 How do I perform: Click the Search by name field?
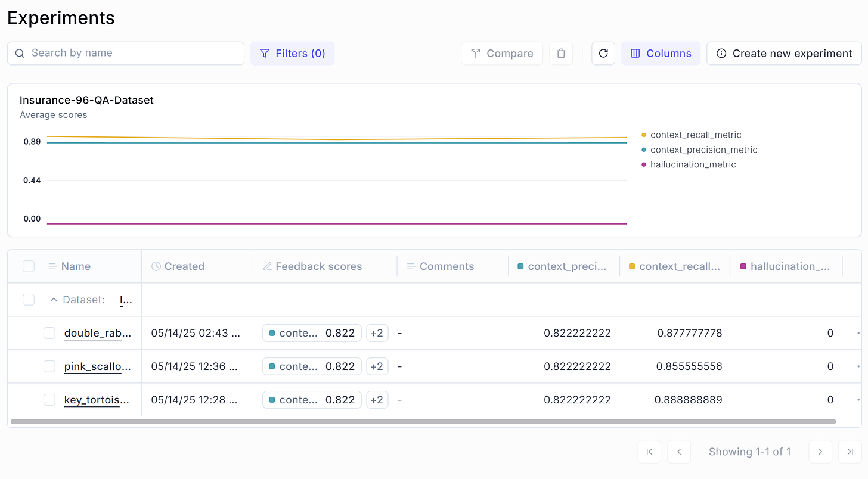point(126,53)
